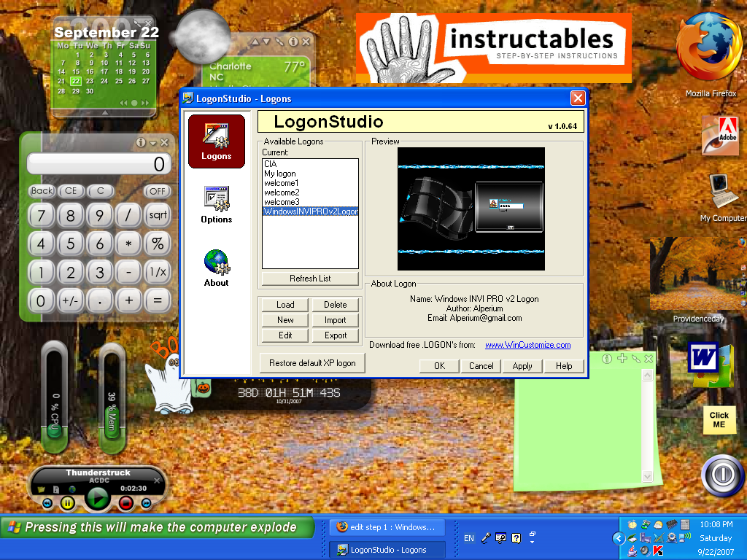Open Mozilla Firefox desktop icon

tap(711, 55)
